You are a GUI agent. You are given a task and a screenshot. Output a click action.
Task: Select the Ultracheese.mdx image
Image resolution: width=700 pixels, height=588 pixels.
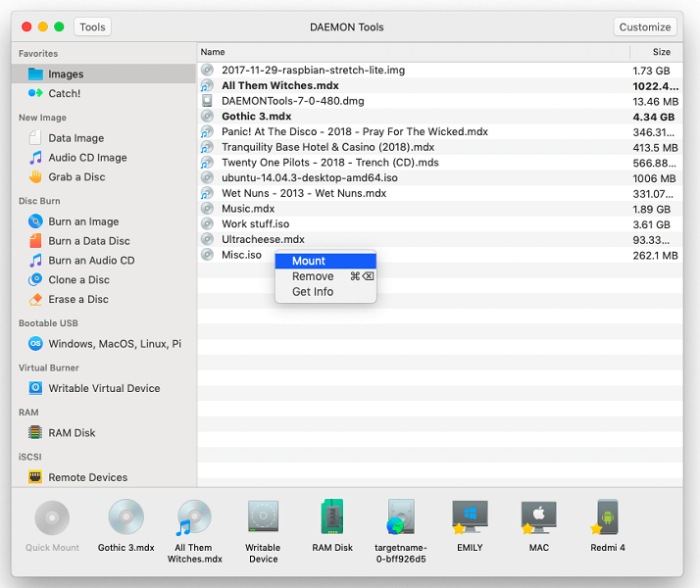(x=440, y=239)
